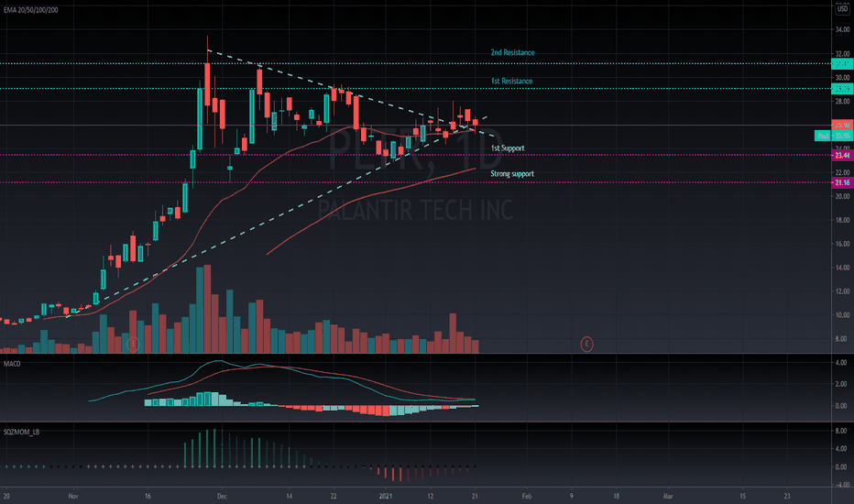Click the 8.00 value on SQZMOM scale

pos(841,431)
